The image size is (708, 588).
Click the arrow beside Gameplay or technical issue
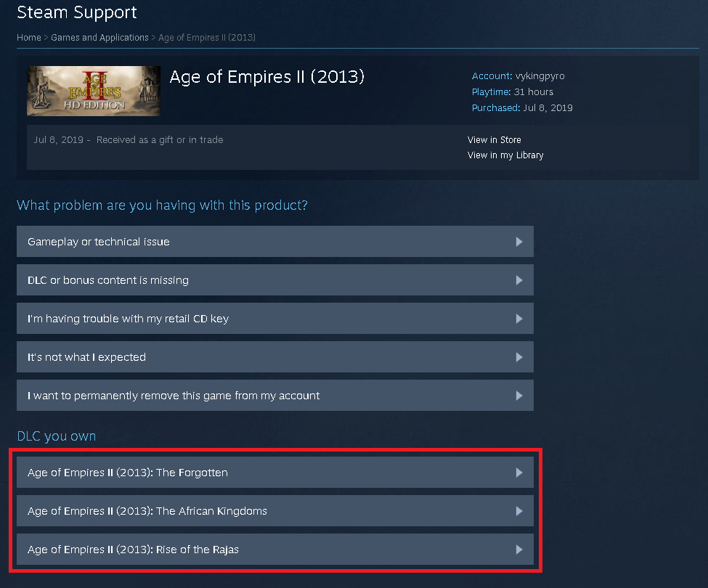click(519, 242)
